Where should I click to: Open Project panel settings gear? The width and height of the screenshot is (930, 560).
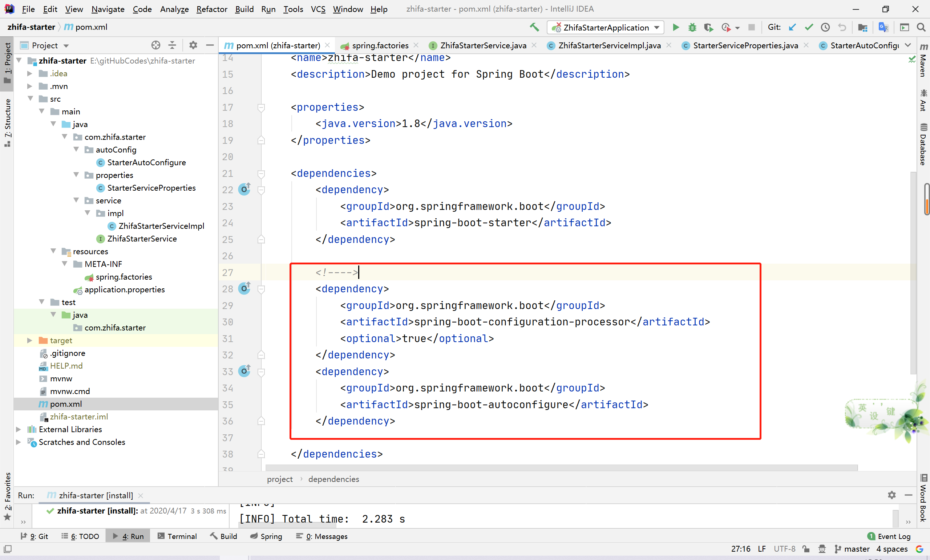point(193,45)
